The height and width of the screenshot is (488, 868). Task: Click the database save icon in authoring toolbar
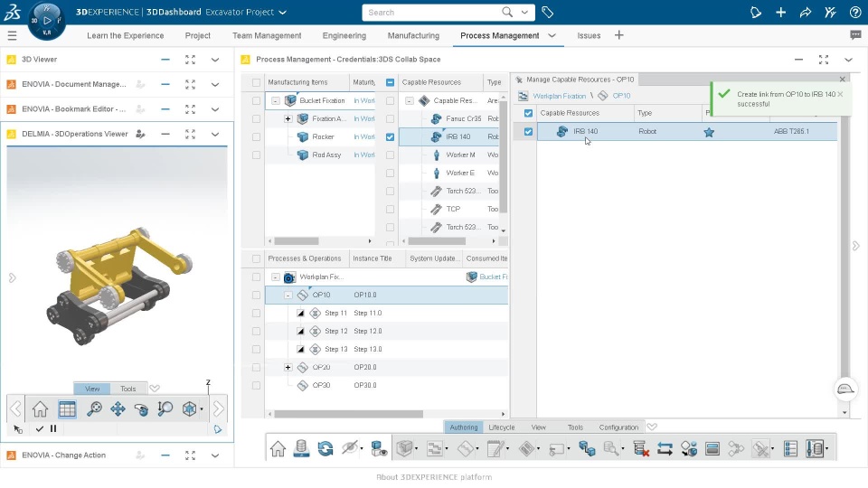(x=302, y=449)
